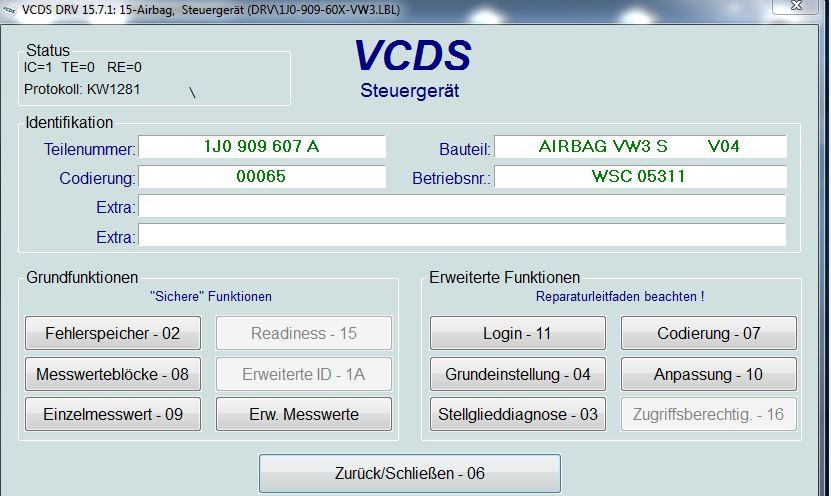
Task: Open Anpassung - 10
Action: (709, 374)
